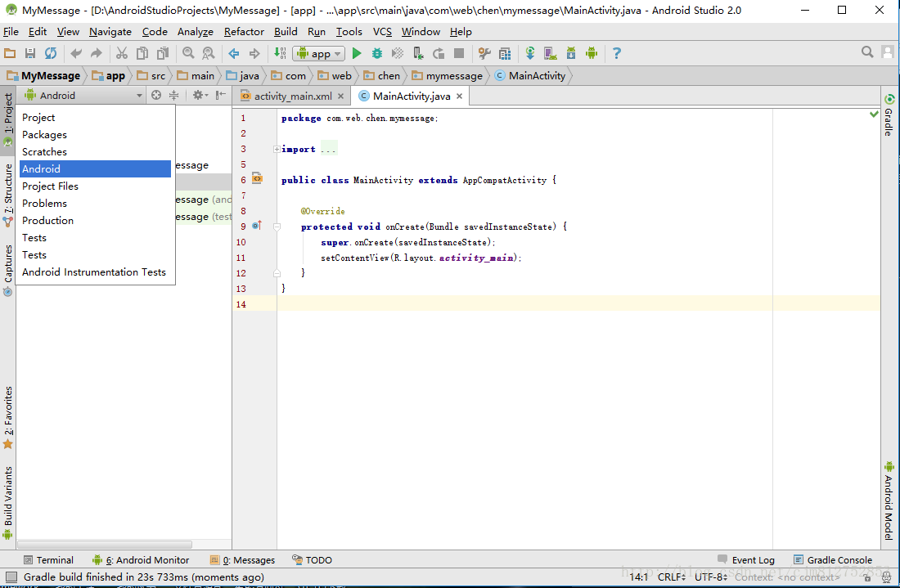Open the CRLF line separator selector
The width and height of the screenshot is (900, 588).
671,577
